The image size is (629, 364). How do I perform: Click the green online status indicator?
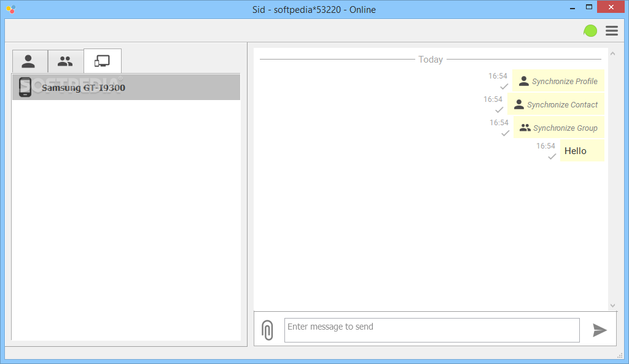point(590,31)
